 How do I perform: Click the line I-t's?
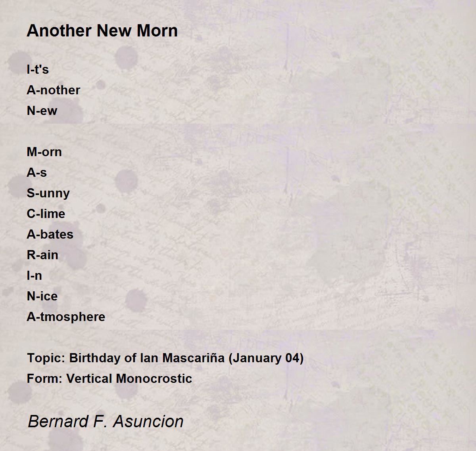click(38, 69)
